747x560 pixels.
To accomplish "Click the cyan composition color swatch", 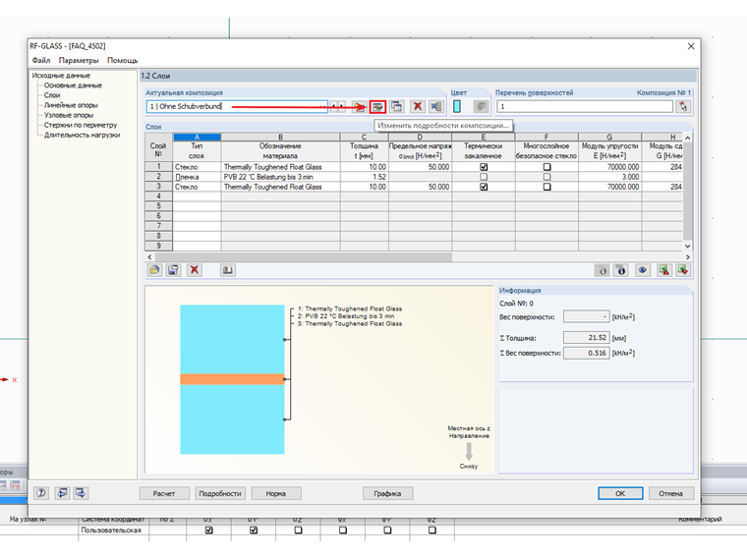I will click(457, 107).
